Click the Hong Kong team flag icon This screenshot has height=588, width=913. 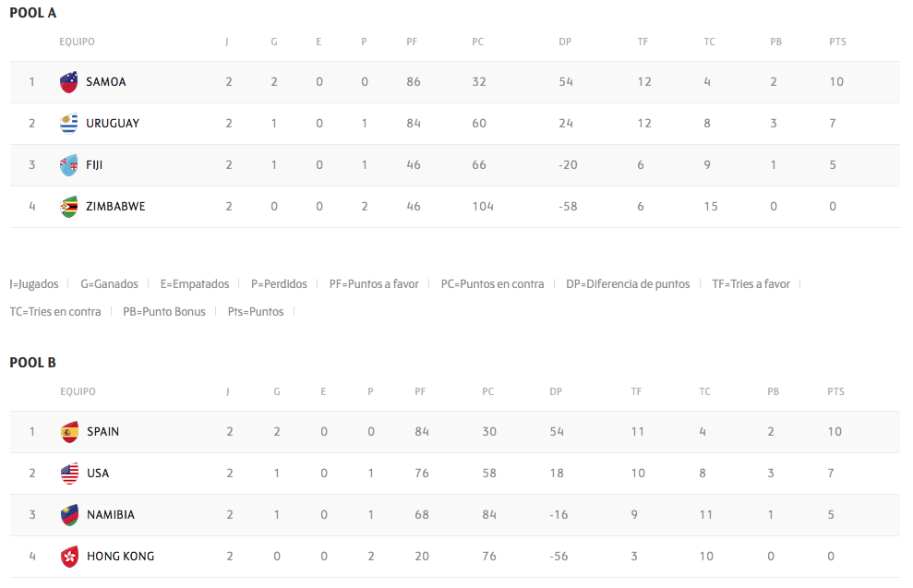(x=69, y=557)
